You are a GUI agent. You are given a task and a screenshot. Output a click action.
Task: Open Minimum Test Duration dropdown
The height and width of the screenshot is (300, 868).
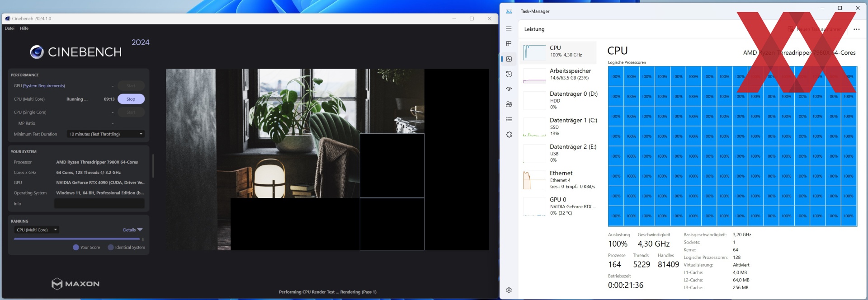[x=105, y=134]
